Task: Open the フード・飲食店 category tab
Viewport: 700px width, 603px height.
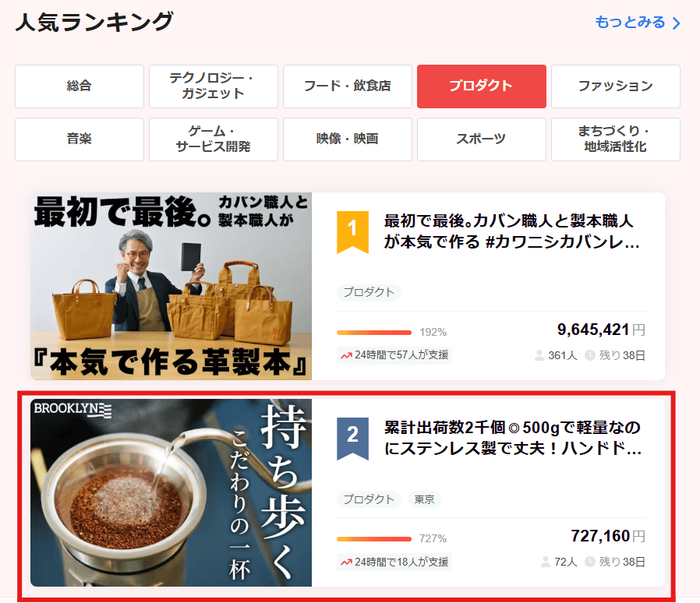Action: pyautogui.click(x=348, y=86)
